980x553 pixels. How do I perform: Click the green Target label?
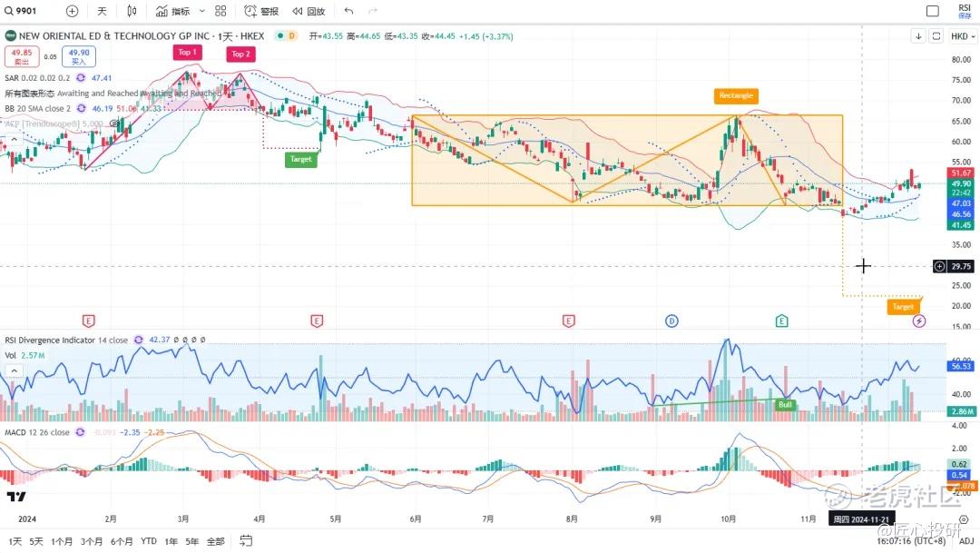[300, 160]
